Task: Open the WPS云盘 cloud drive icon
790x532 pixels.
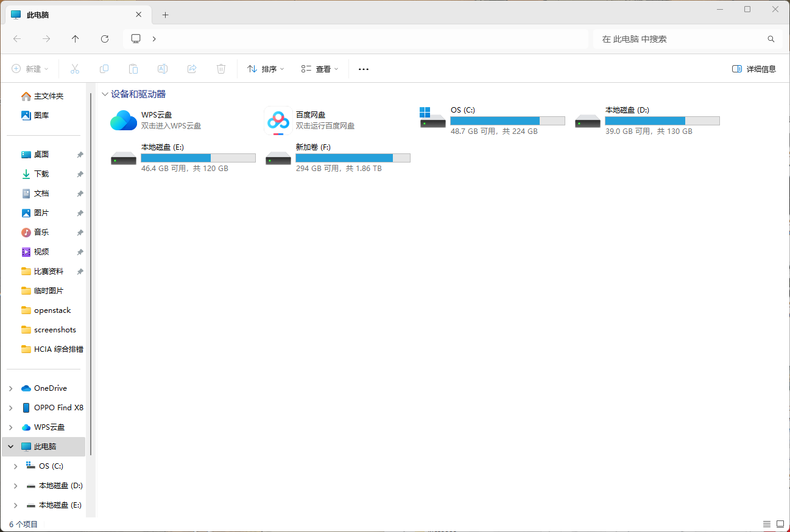Action: [124, 121]
